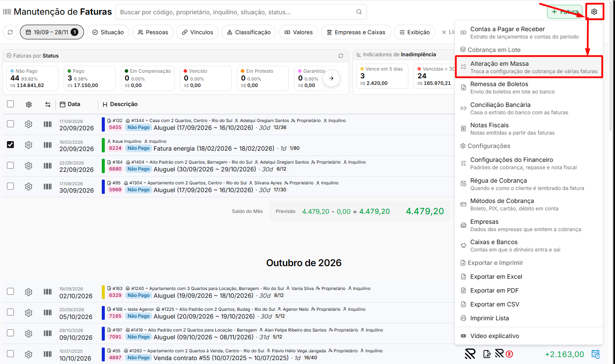Expand the Vínculos filter

pos(197,32)
